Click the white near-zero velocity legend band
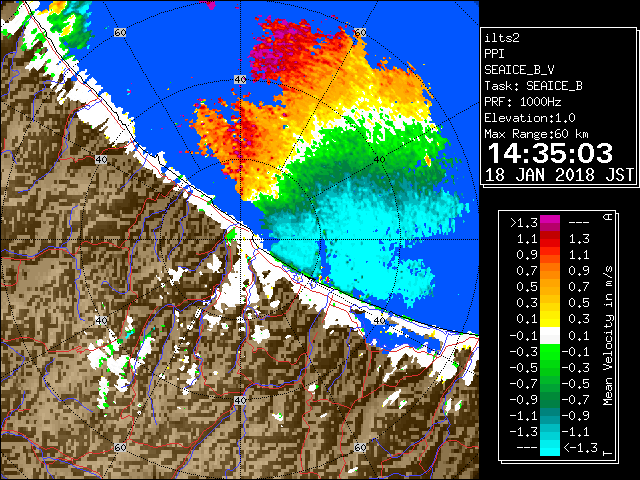The image size is (640, 480). (550, 336)
